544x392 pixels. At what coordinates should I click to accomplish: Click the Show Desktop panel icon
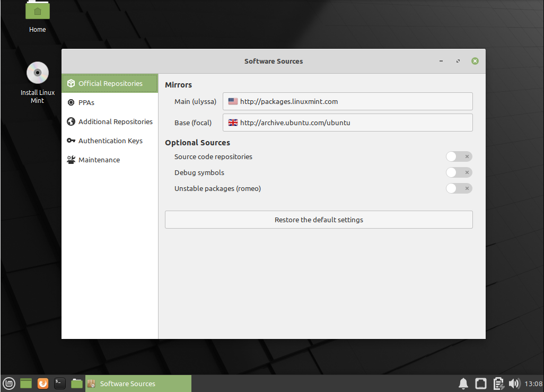25,384
